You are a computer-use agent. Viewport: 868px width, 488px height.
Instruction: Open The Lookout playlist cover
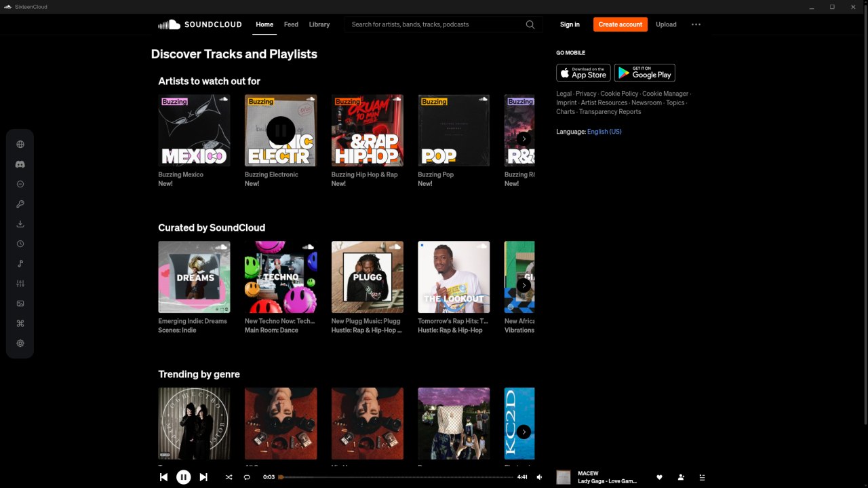tap(454, 277)
